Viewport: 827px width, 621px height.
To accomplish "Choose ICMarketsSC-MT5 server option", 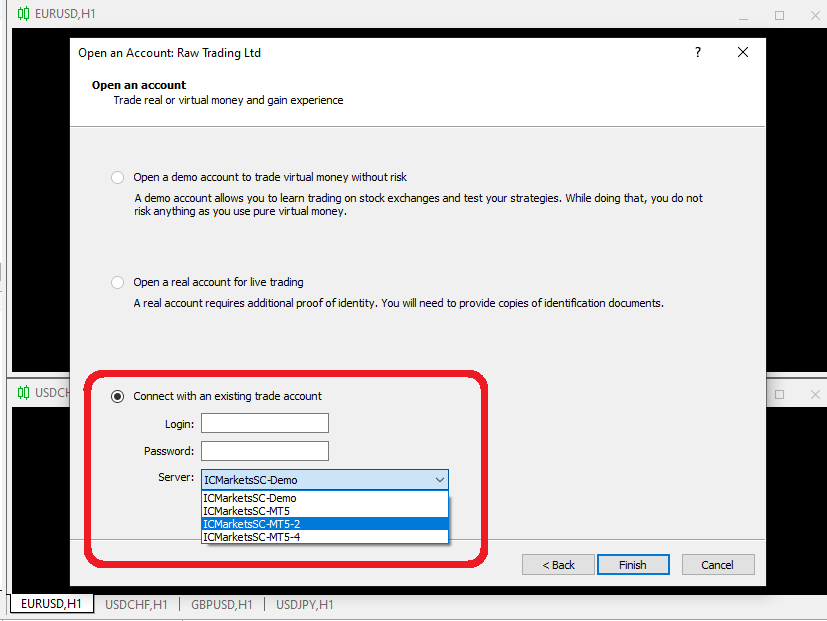I will pos(250,509).
